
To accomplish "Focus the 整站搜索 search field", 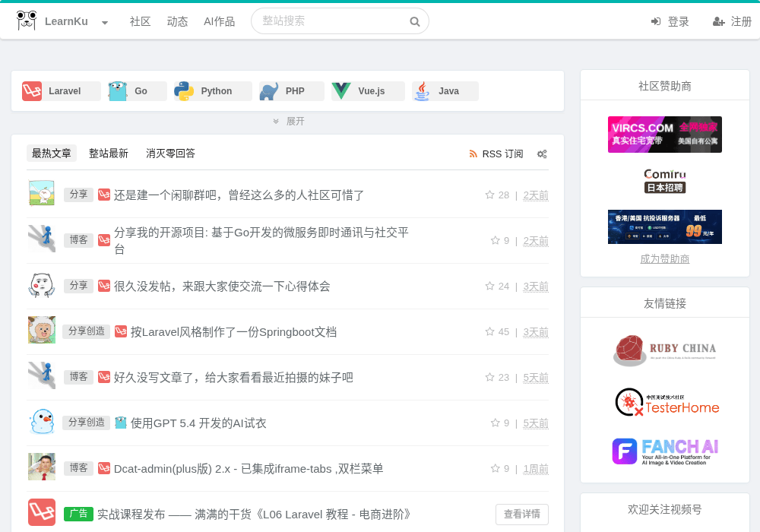I will (x=340, y=21).
